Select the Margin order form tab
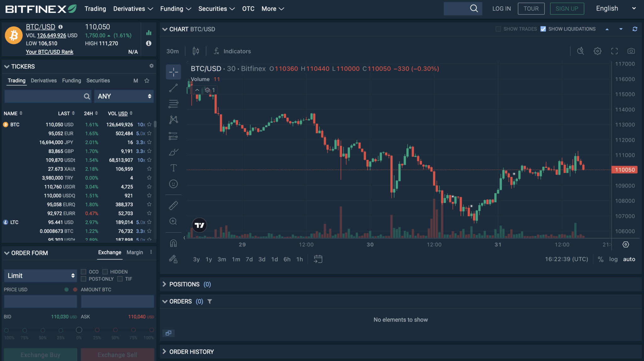The height and width of the screenshot is (361, 644). tap(135, 252)
